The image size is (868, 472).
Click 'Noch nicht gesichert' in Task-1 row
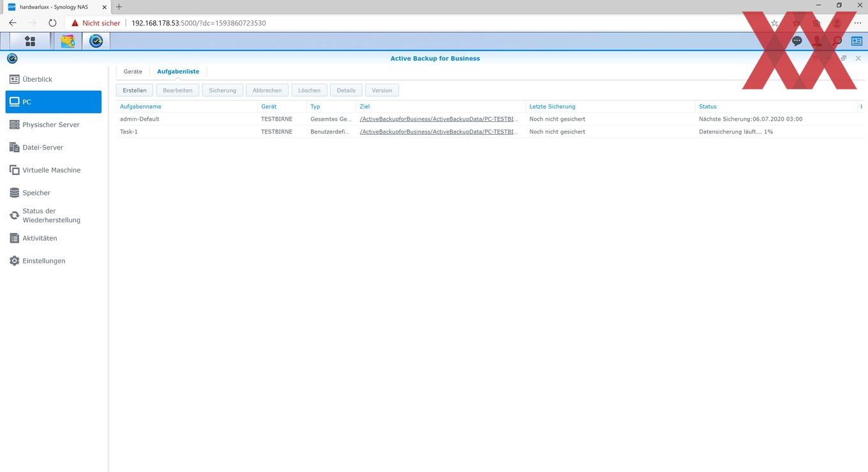click(557, 132)
